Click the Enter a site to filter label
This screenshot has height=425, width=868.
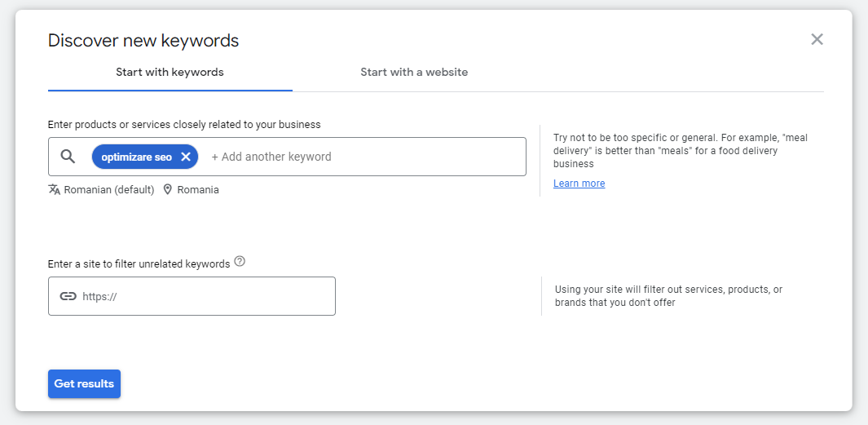[139, 263]
